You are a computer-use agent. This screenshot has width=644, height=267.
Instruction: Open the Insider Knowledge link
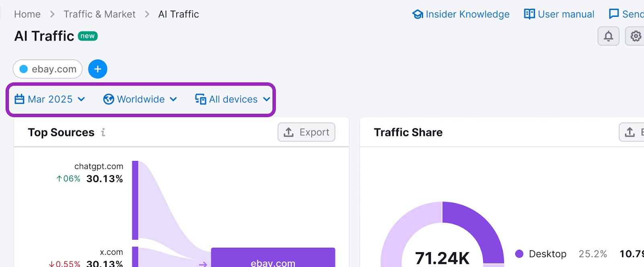point(461,14)
